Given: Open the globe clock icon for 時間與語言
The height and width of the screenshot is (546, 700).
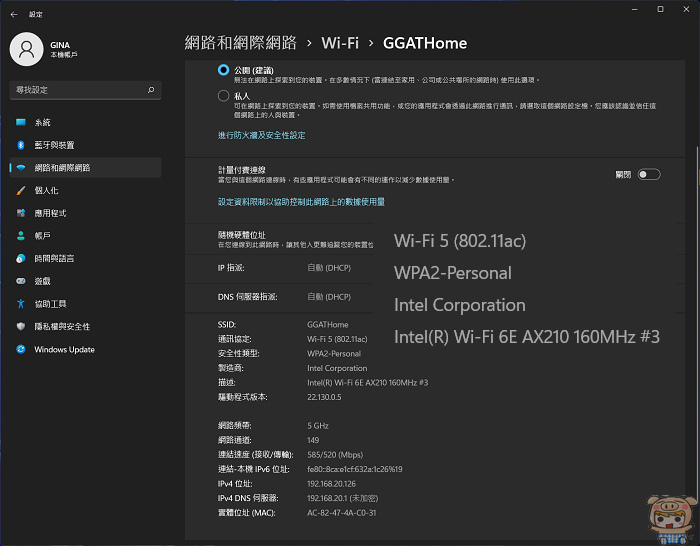Looking at the screenshot, I should 21,258.
